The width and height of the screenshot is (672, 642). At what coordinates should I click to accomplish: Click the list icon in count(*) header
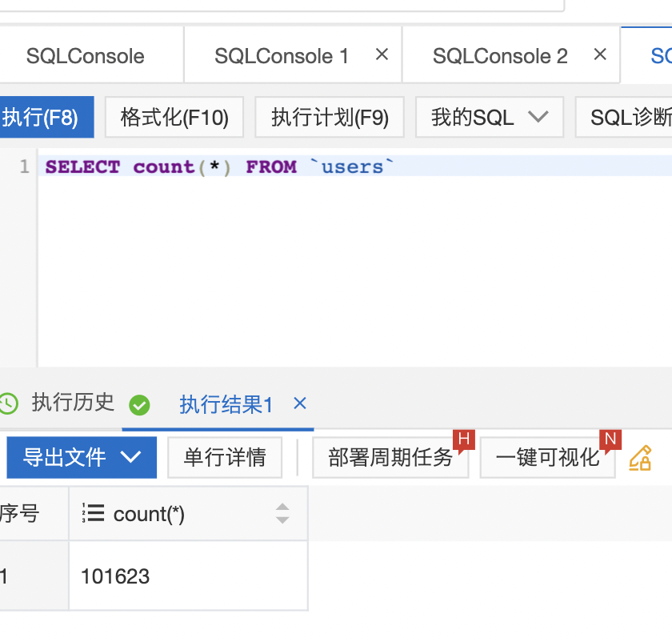click(94, 513)
